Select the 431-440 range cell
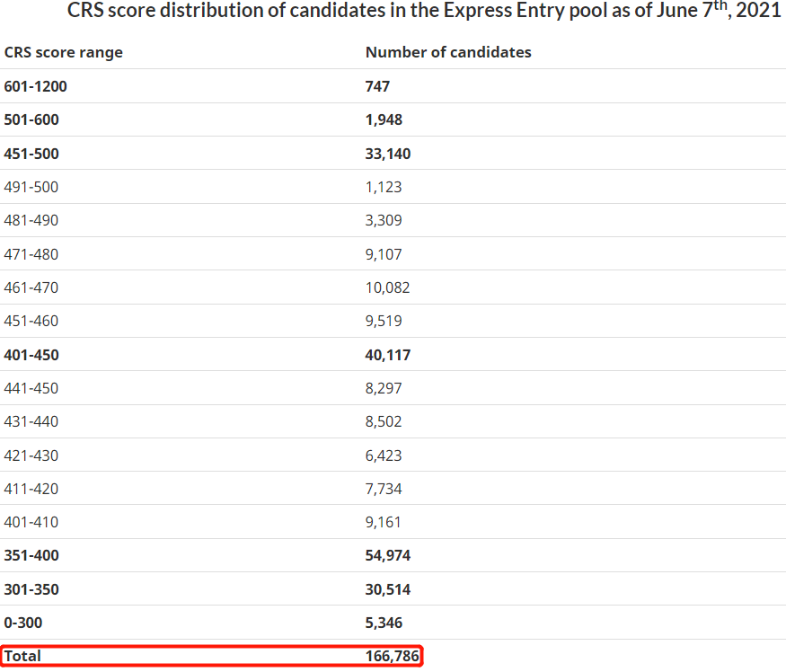The image size is (786, 672). [31, 421]
